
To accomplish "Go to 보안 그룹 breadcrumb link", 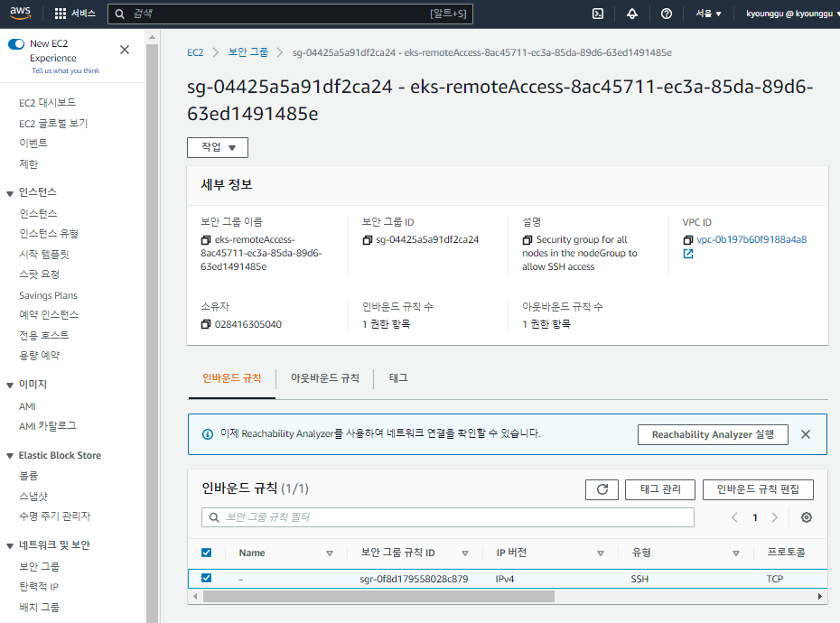I will pyautogui.click(x=248, y=52).
